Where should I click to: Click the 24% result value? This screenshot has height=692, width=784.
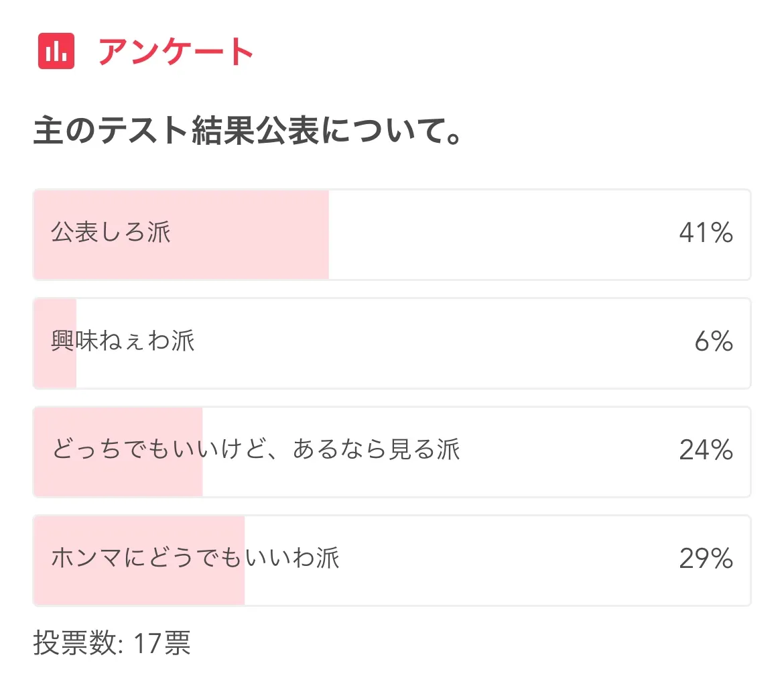click(706, 450)
